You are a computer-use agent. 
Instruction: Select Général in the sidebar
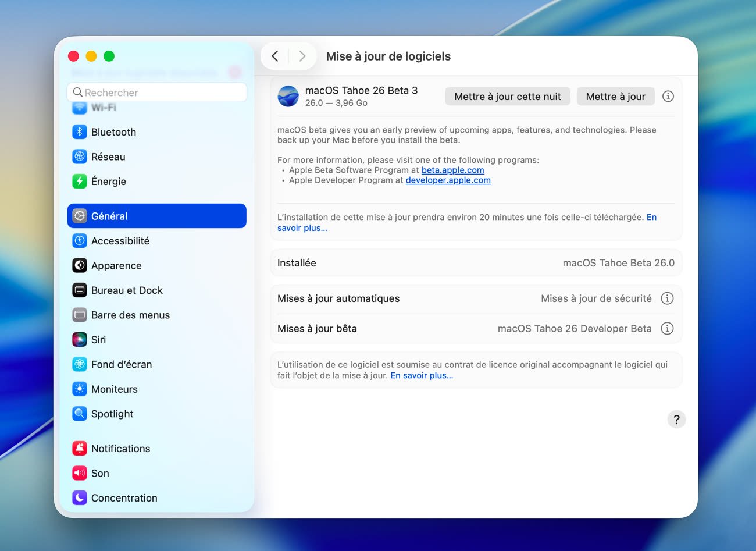tap(157, 216)
